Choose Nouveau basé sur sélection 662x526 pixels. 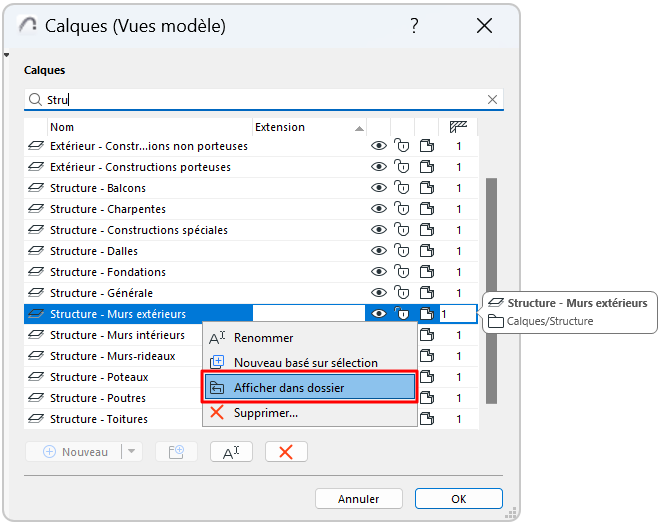click(x=310, y=363)
